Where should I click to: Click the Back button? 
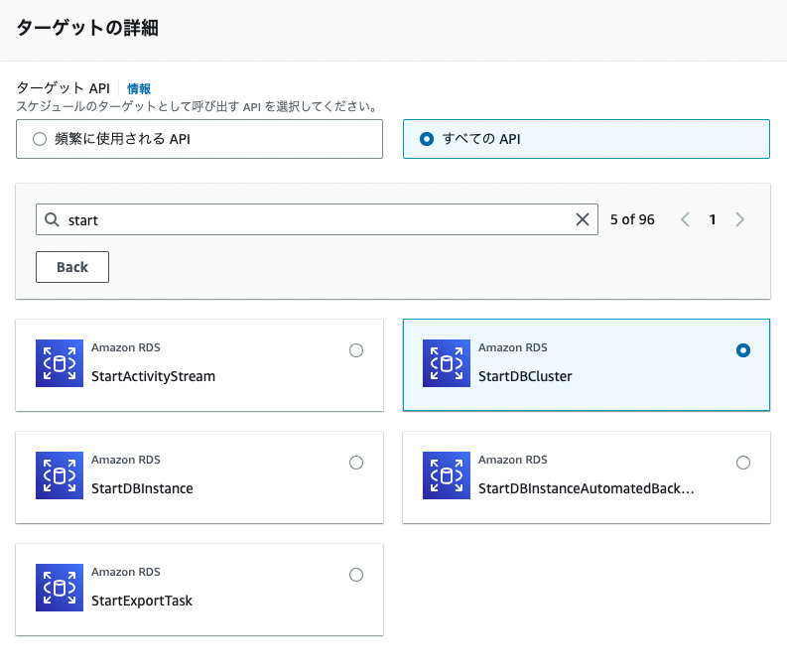(72, 267)
